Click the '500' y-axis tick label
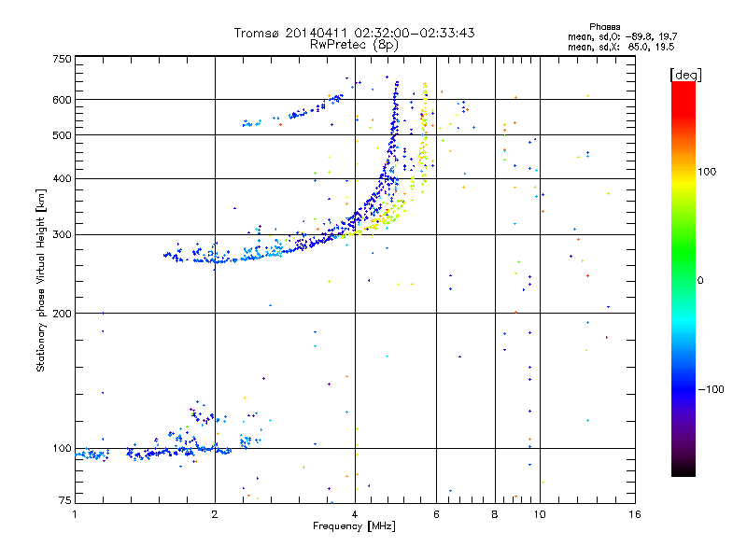Image resolution: width=747 pixels, height=560 pixels. coord(62,135)
